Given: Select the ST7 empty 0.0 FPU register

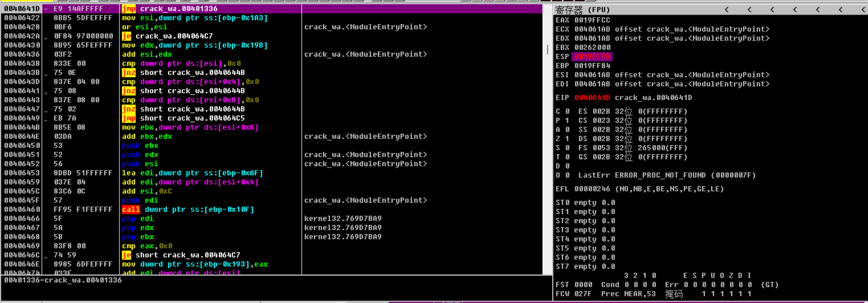Looking at the screenshot, I should (x=585, y=266).
